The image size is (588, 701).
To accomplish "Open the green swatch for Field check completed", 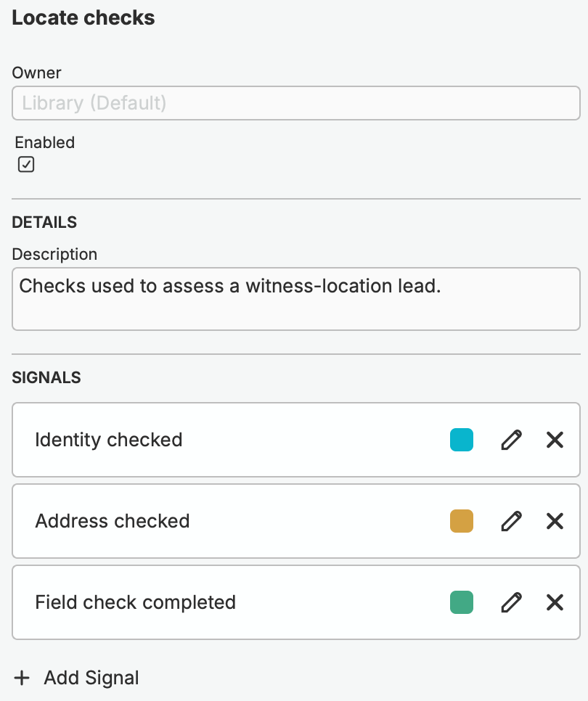I will [x=462, y=602].
